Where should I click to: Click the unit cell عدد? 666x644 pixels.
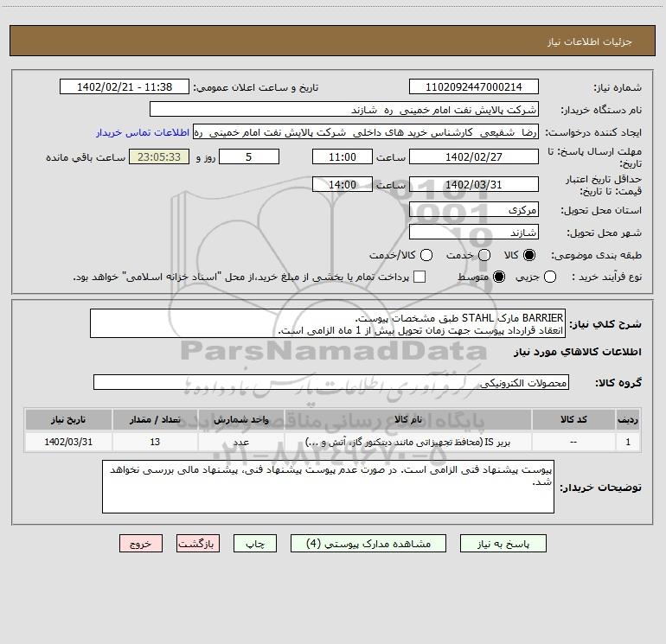coord(240,442)
